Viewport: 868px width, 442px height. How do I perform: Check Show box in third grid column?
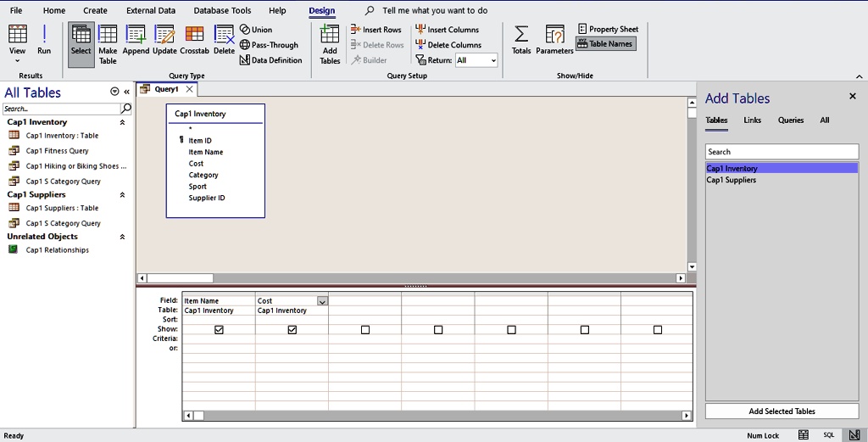click(365, 329)
